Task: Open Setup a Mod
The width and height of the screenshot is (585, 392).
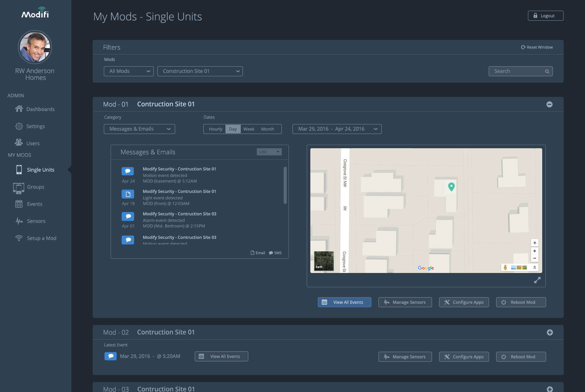Action: click(x=35, y=238)
